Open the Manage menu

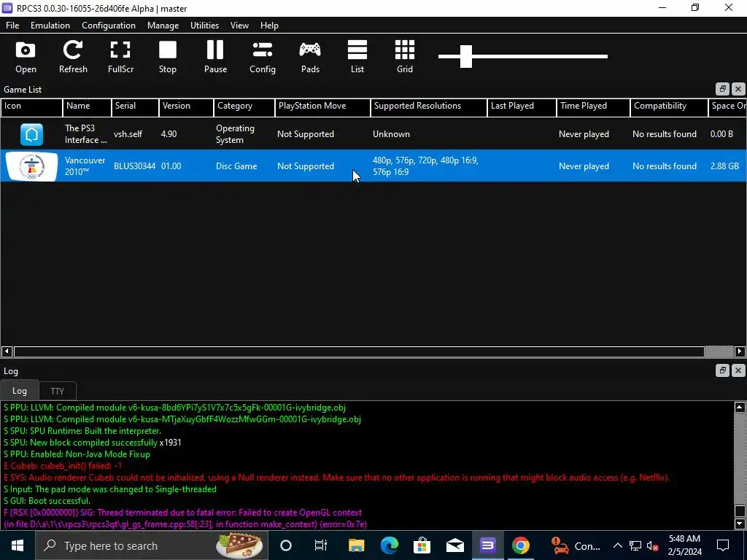coord(163,26)
